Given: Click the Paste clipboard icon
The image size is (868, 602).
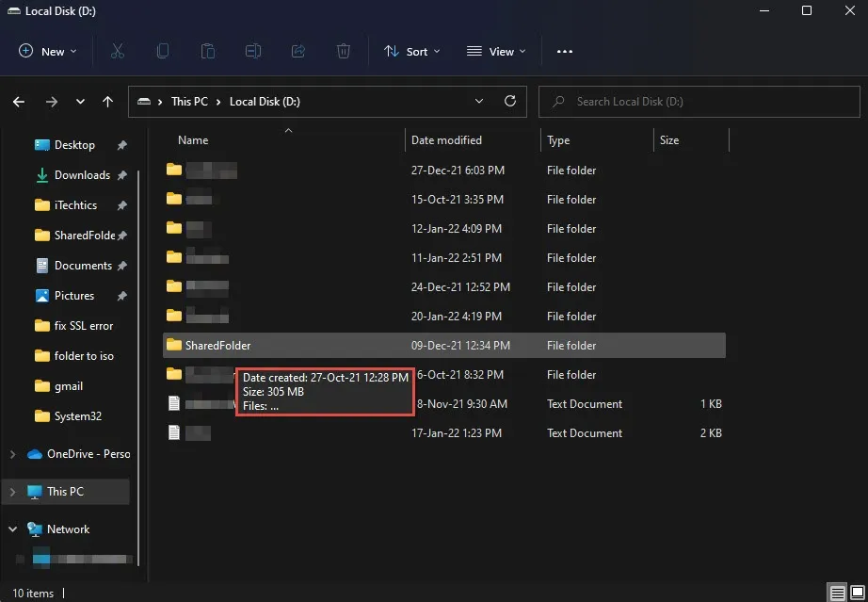Looking at the screenshot, I should point(208,51).
